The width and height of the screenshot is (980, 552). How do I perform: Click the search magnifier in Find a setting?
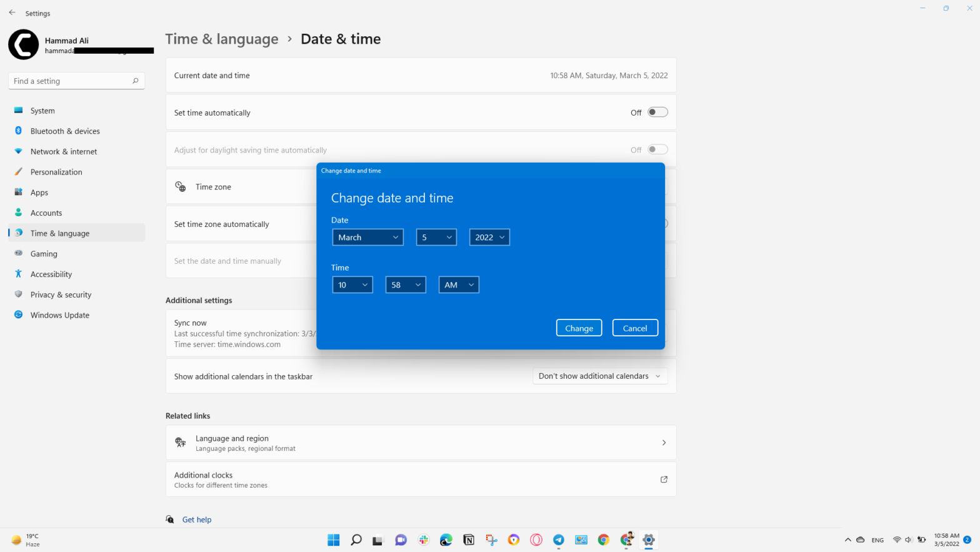(x=135, y=81)
